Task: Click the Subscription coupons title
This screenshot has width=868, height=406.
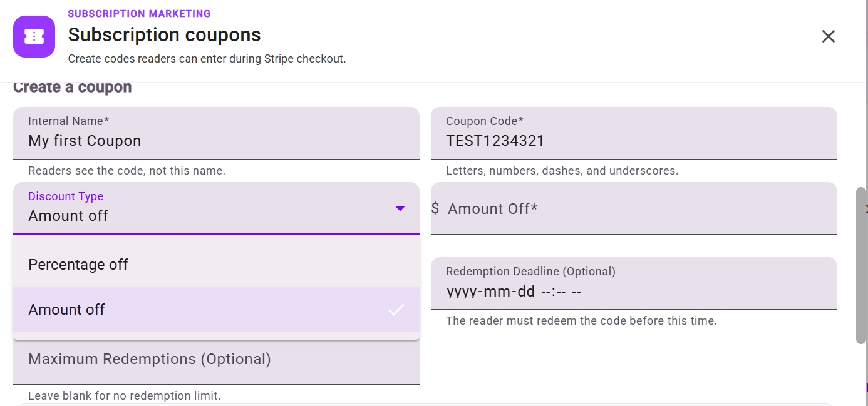Action: coord(164,34)
